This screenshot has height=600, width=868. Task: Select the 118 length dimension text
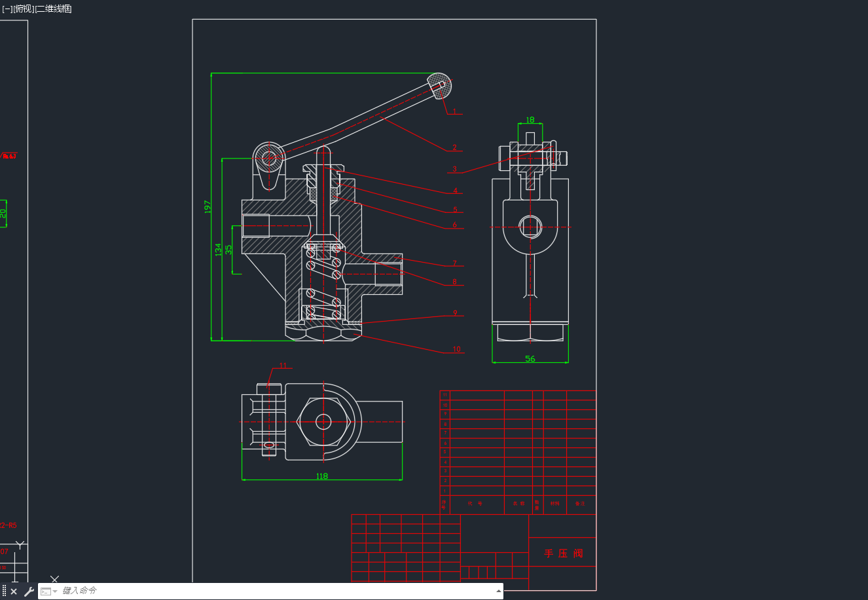click(321, 476)
